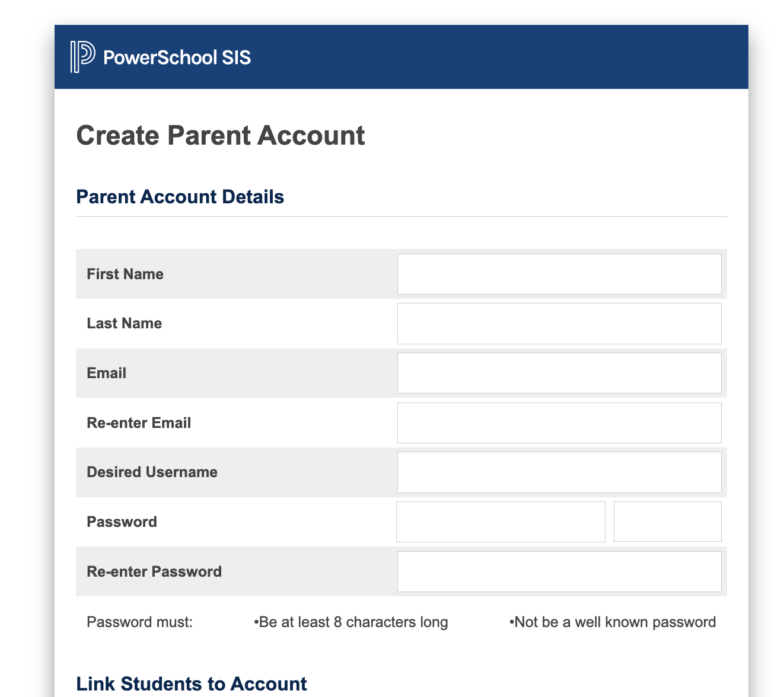The width and height of the screenshot is (784, 697).
Task: Click the Last Name label
Action: 125,324
